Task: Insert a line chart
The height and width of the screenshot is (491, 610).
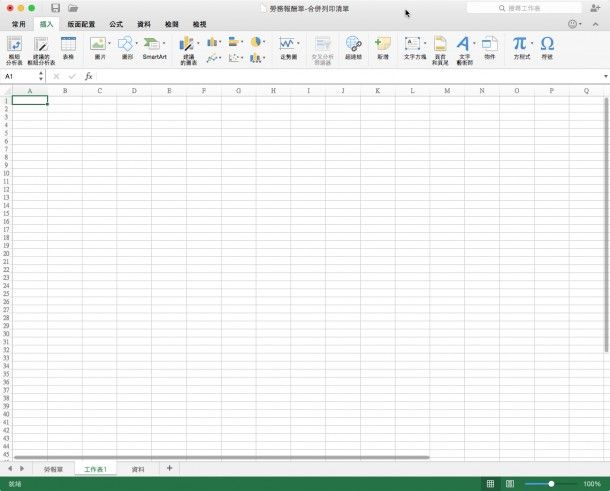Action: (212, 58)
